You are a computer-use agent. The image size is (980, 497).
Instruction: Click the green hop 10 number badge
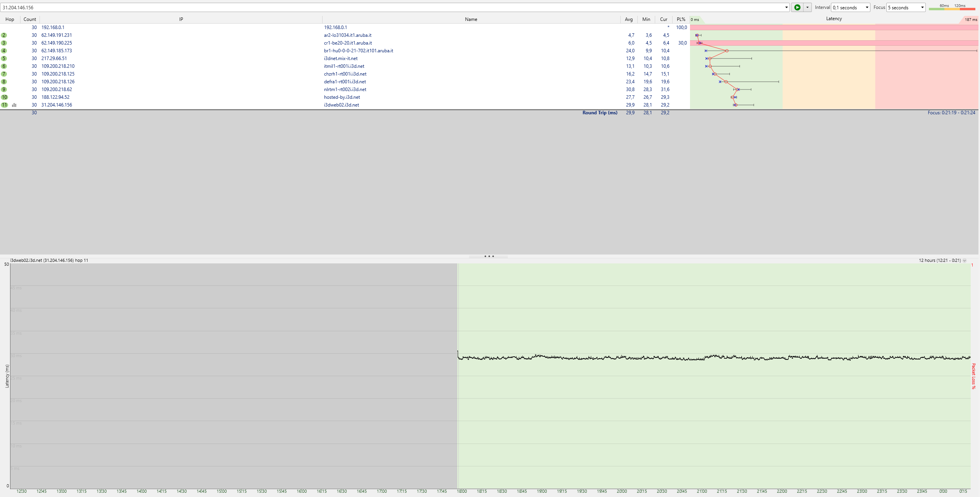pos(4,97)
